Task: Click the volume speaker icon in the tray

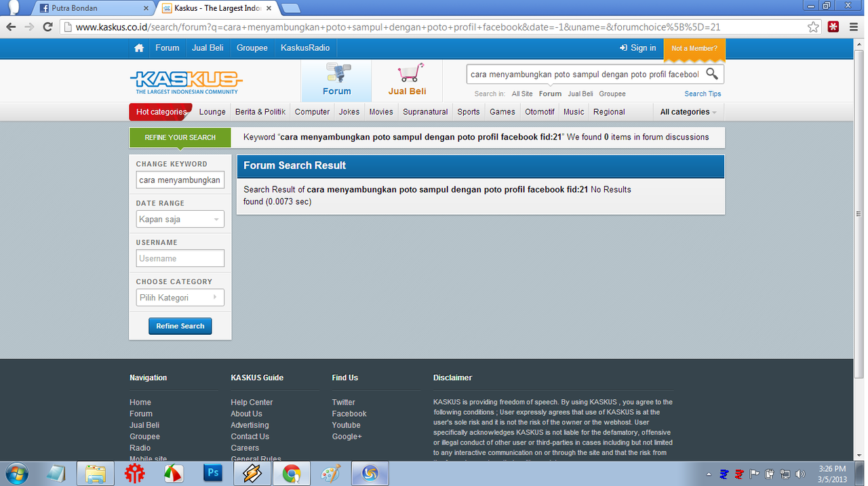Action: [x=800, y=474]
